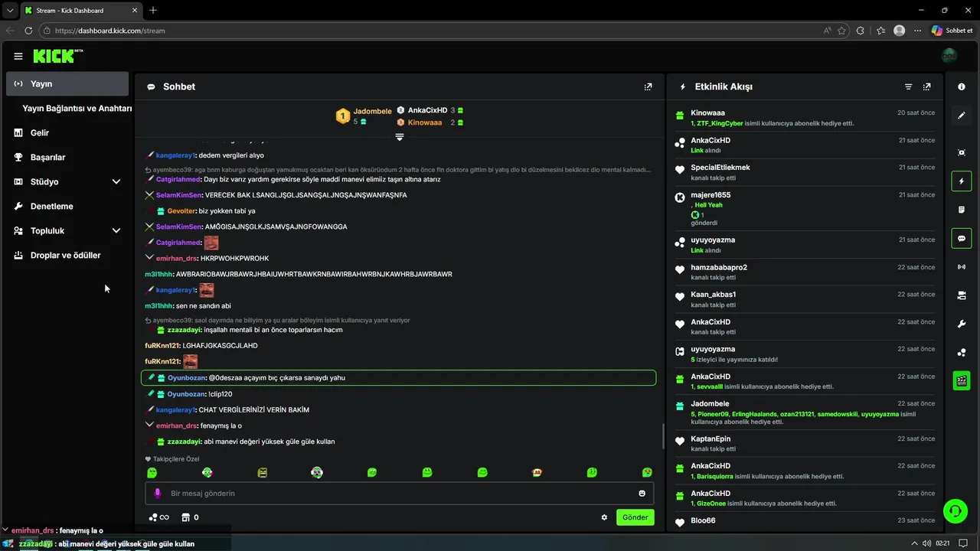980x551 pixels.
Task: Click the chat panel vertical scrollbar
Action: (x=662, y=437)
